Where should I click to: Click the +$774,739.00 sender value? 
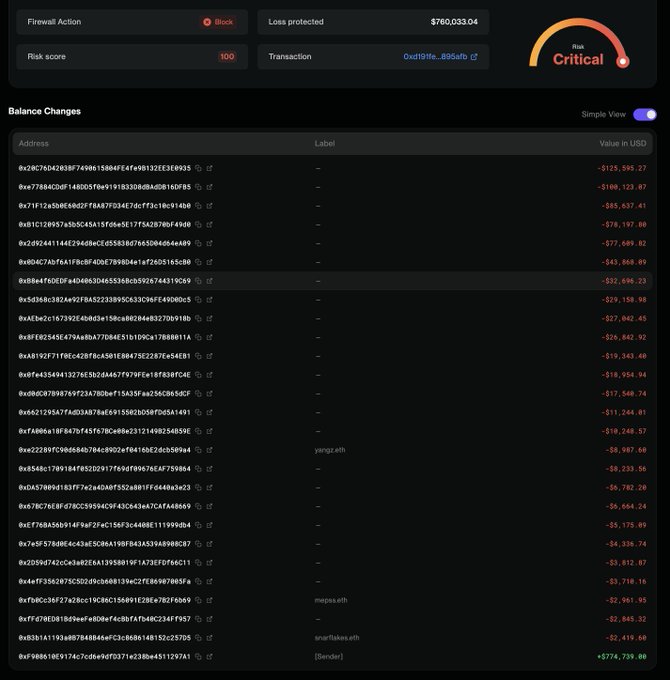coord(622,657)
